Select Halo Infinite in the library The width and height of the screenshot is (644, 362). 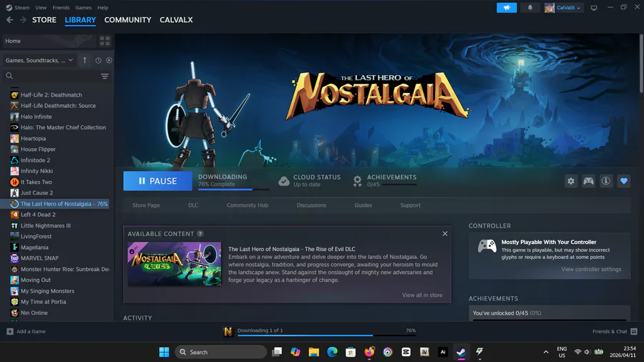click(x=36, y=117)
